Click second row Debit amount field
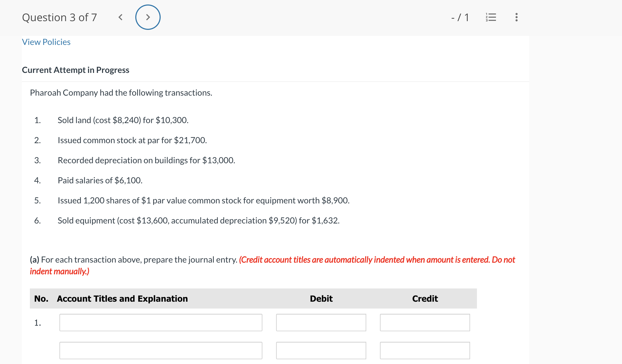 pos(321,351)
